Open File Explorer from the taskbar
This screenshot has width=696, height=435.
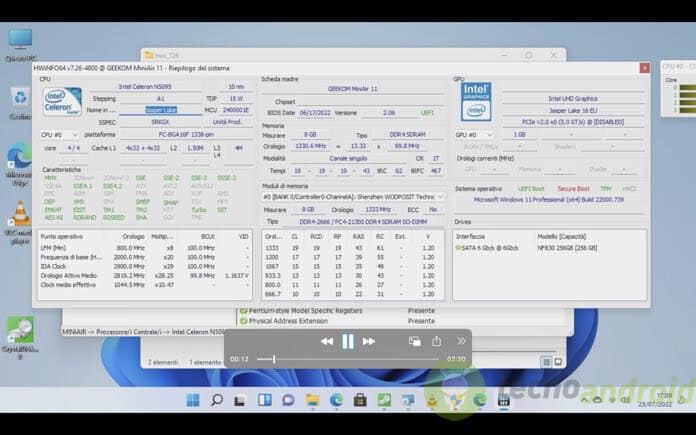tap(312, 400)
